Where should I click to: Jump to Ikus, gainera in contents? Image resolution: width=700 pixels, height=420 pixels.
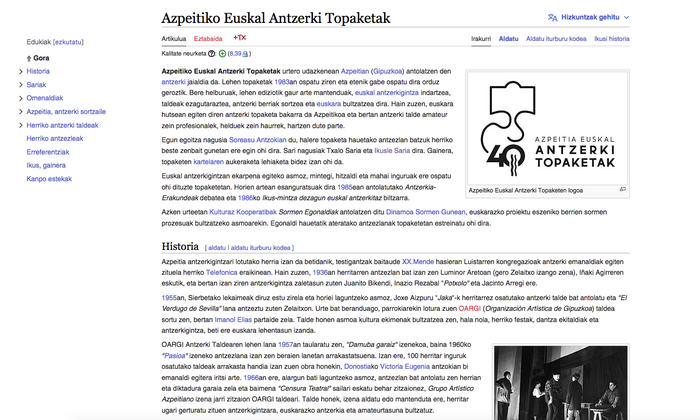tap(46, 165)
